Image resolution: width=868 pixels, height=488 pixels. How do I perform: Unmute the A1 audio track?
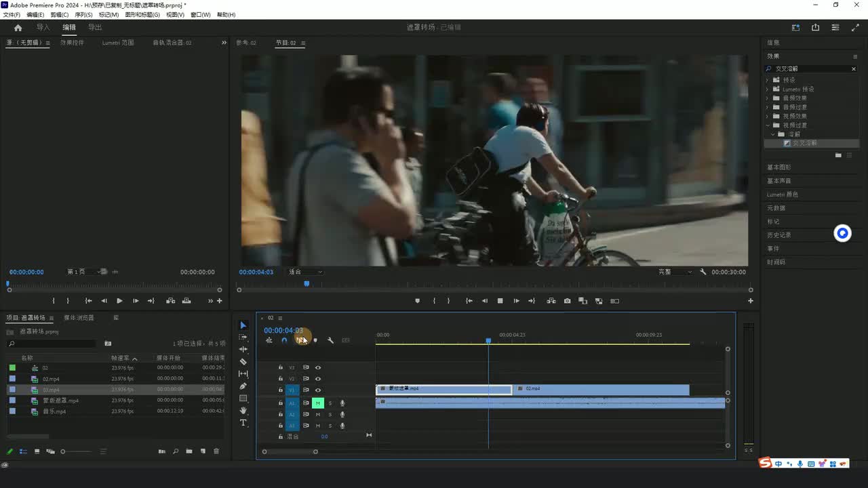pyautogui.click(x=317, y=403)
